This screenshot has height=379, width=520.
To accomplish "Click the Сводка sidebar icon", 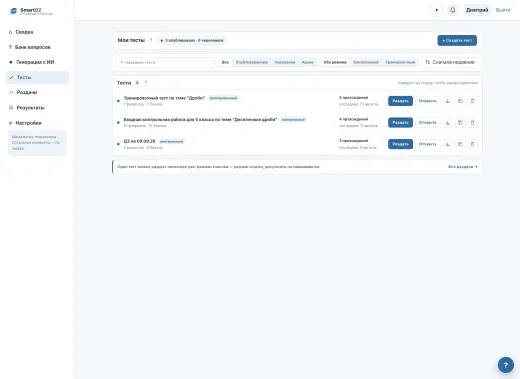I will point(10,32).
